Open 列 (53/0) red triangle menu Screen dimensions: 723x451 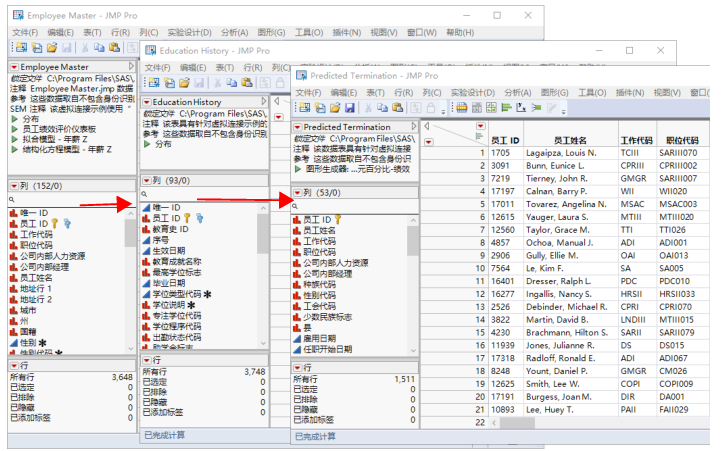click(297, 193)
